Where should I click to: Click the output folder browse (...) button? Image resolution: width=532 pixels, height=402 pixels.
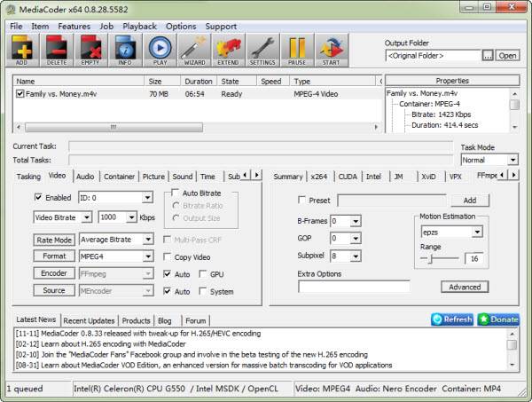(x=488, y=56)
